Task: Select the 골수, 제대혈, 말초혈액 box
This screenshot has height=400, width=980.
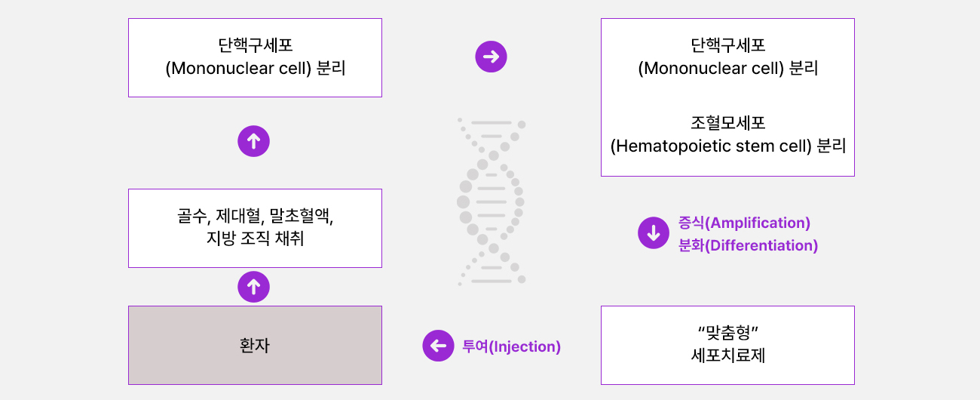Action: pos(255,228)
